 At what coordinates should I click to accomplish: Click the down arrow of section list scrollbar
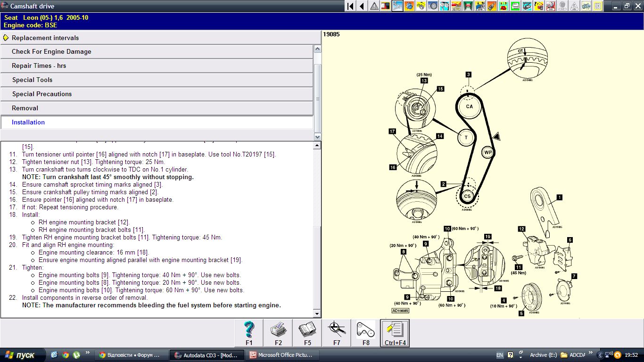point(317,137)
